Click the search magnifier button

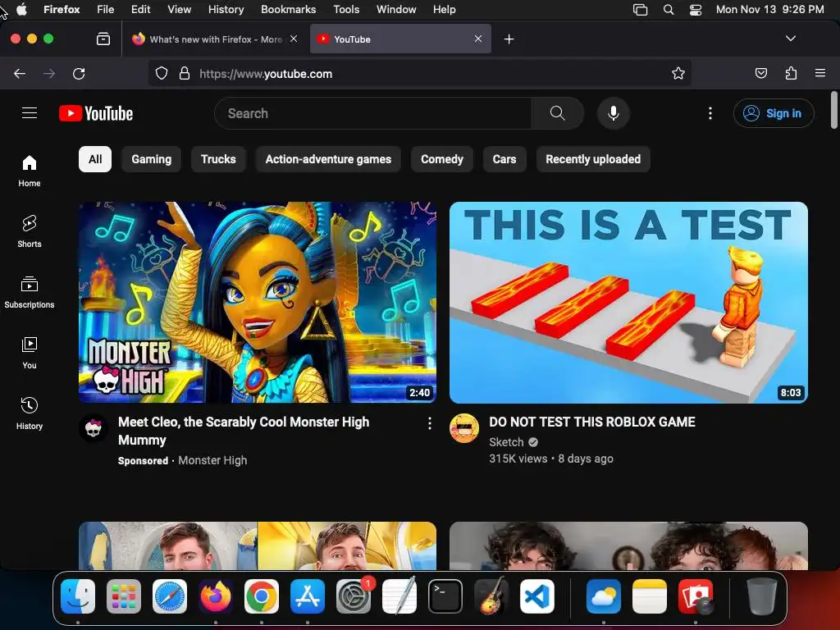(557, 113)
